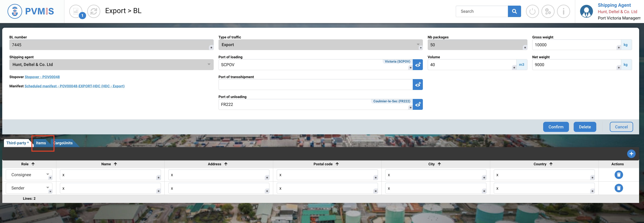
Task: Click eye icon beside Port of loading
Action: click(x=417, y=65)
